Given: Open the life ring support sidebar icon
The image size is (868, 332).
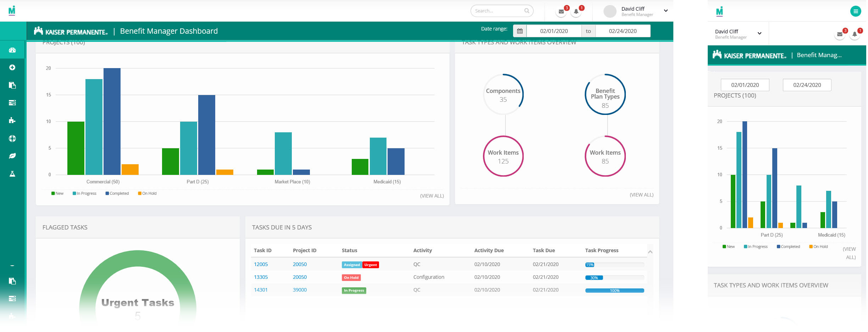Looking at the screenshot, I should 12,138.
